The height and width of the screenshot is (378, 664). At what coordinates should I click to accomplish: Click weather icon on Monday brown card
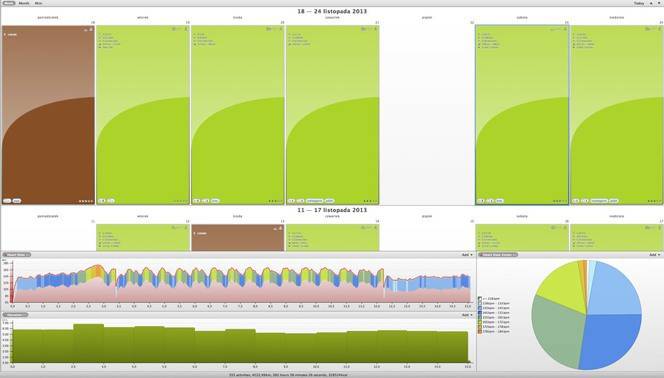(x=86, y=30)
